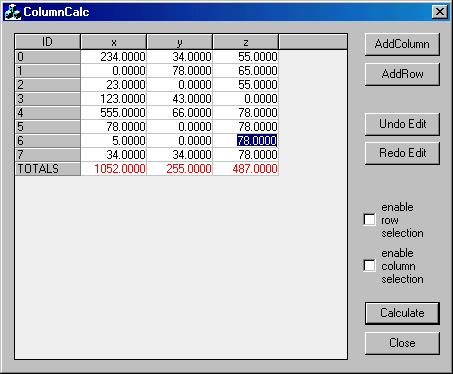Click the z column header
453x374 pixels.
(x=245, y=42)
